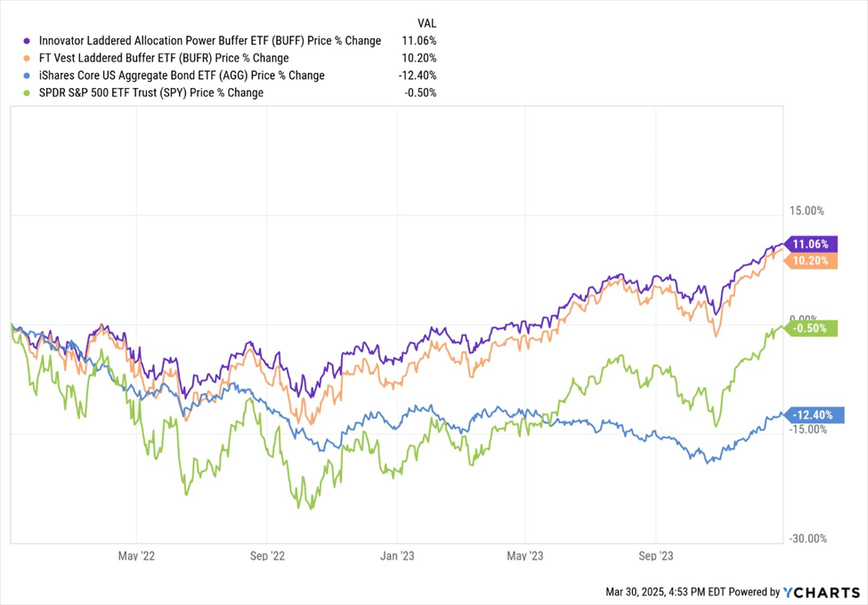Image resolution: width=868 pixels, height=605 pixels.
Task: Click the green SPY legend dot
Action: point(27,93)
